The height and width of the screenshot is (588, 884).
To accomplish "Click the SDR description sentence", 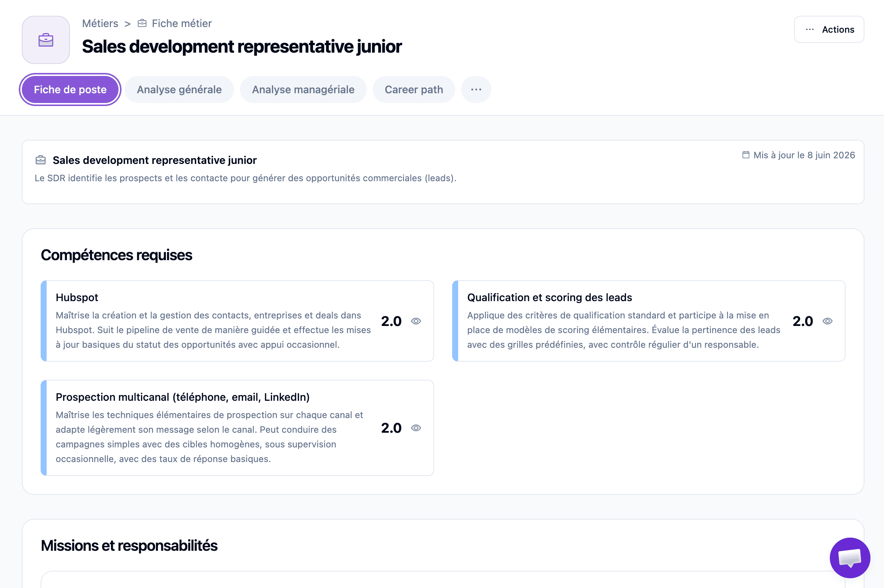I will [246, 178].
